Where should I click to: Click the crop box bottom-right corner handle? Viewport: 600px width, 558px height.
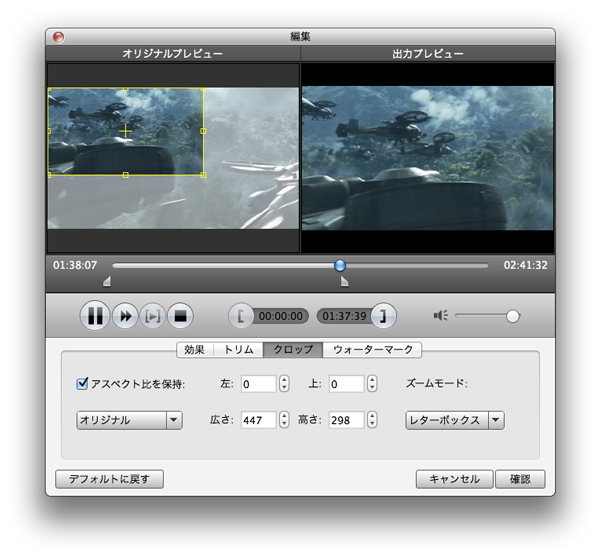tap(203, 175)
